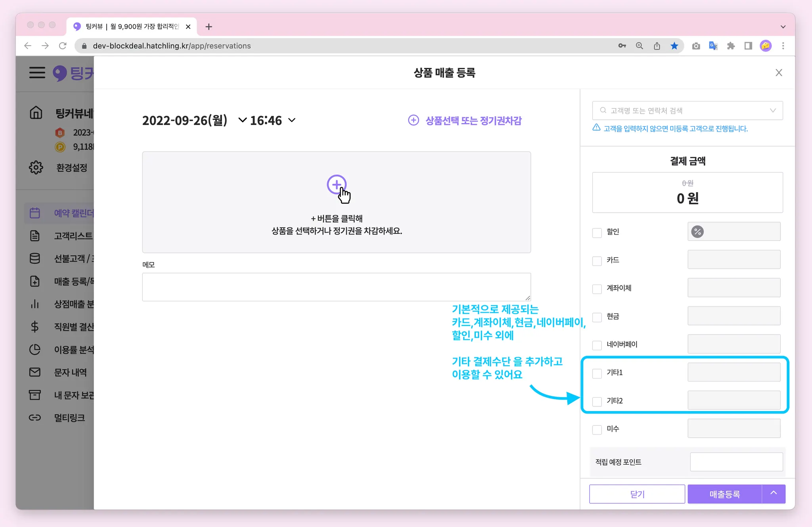Click the purple plus icon to add a product
Screen dimensions: 812x527
pyautogui.click(x=336, y=185)
